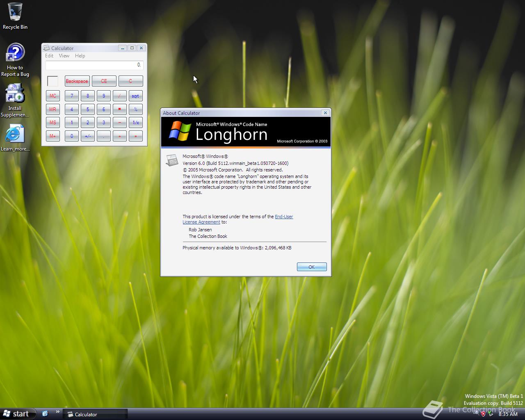Click the decimal point key
525x420 pixels.
tap(104, 136)
